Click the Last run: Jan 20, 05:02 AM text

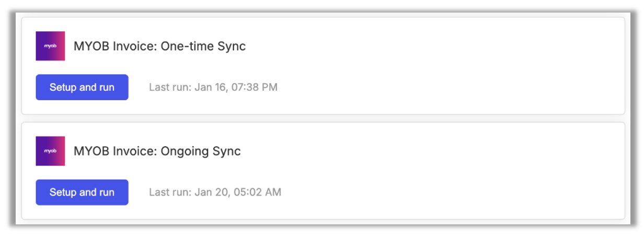(x=215, y=193)
